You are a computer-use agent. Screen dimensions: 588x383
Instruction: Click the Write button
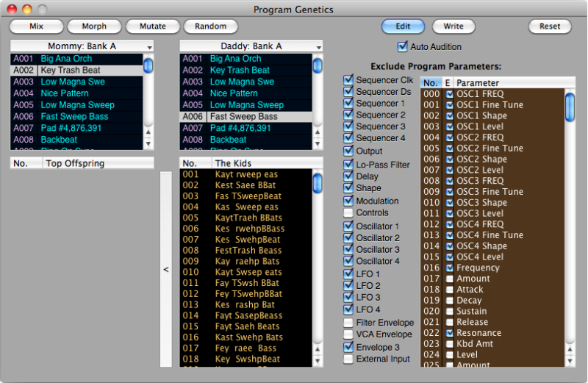click(453, 26)
